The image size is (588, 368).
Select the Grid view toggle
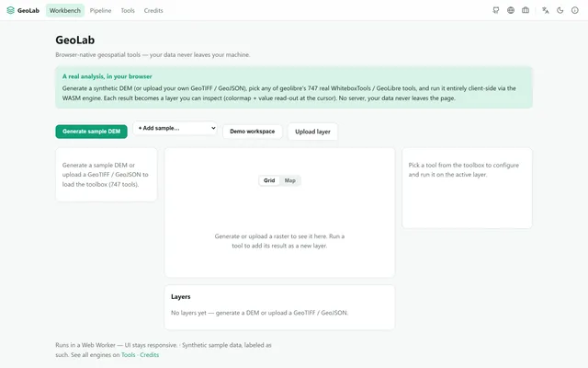[x=269, y=180]
